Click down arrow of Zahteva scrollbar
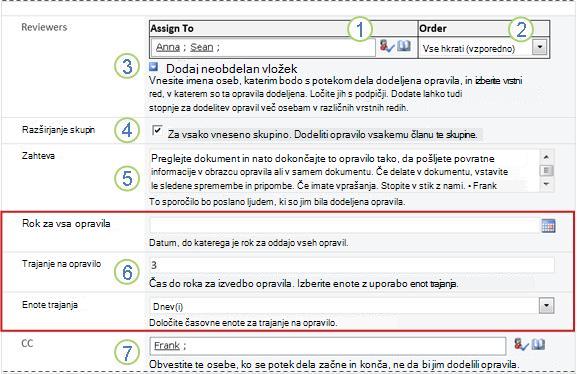The image size is (577, 374). pos(546,184)
